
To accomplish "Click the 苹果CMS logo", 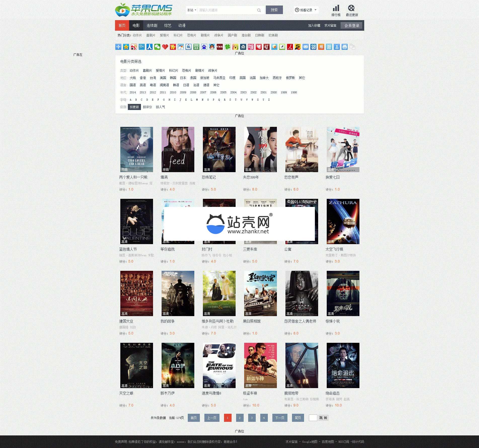I will tap(144, 10).
